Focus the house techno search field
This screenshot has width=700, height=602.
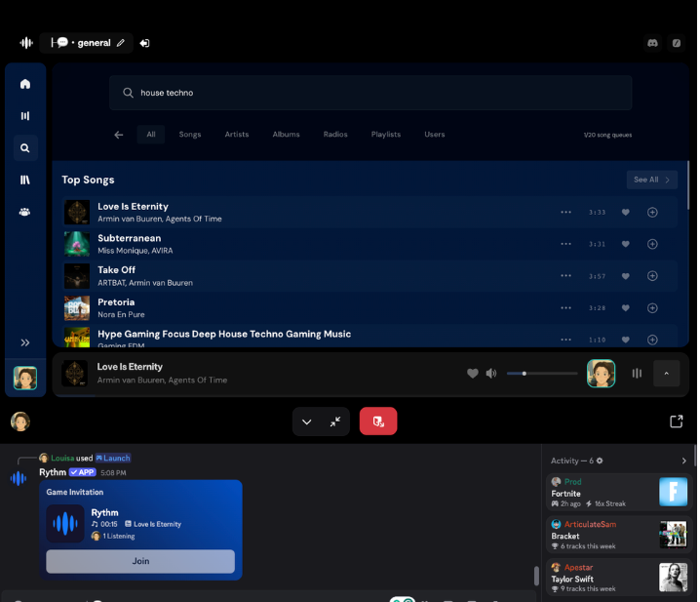(370, 93)
